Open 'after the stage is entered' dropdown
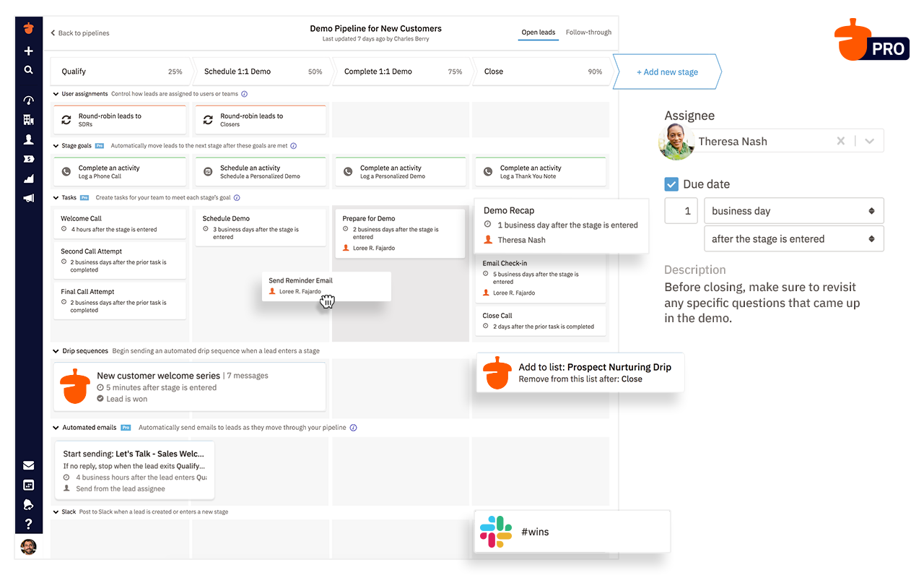This screenshot has width=924, height=578. (794, 239)
